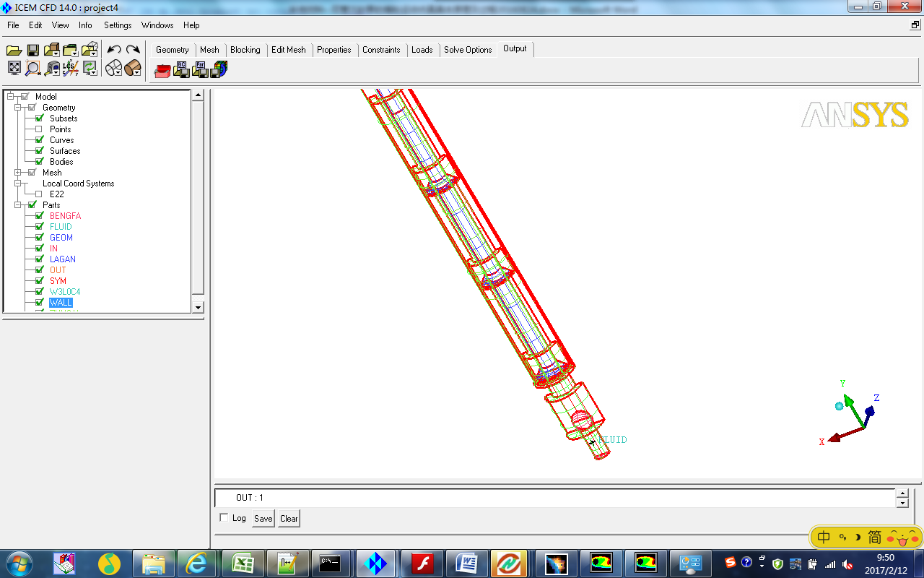This screenshot has height=578, width=924.
Task: Collapse Local Coord Systems node
Action: [18, 184]
